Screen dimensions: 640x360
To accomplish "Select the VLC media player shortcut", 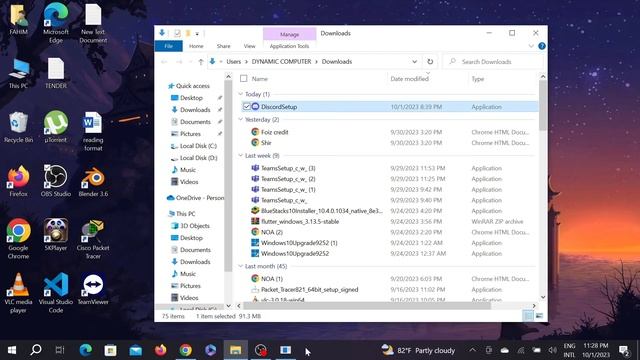I will [18, 293].
